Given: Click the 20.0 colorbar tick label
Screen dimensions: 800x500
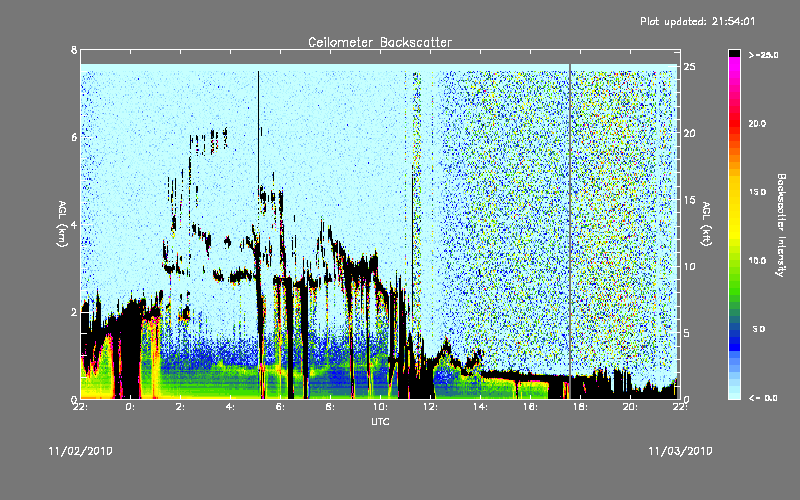Looking at the screenshot, I should 757,123.
